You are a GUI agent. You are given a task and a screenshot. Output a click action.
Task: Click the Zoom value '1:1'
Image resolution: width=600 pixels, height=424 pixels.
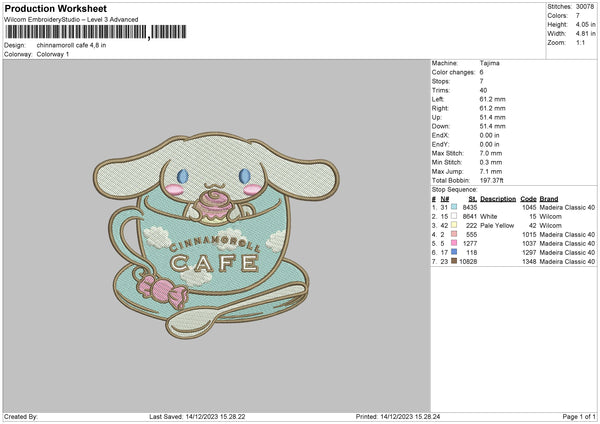580,42
